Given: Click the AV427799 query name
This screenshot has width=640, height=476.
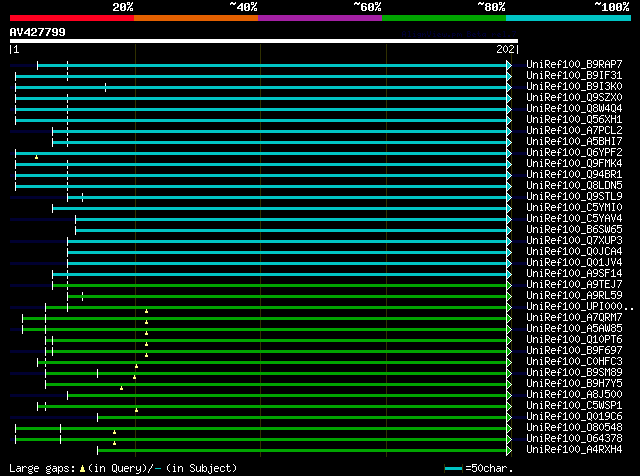Looking at the screenshot, I should pyautogui.click(x=37, y=31).
